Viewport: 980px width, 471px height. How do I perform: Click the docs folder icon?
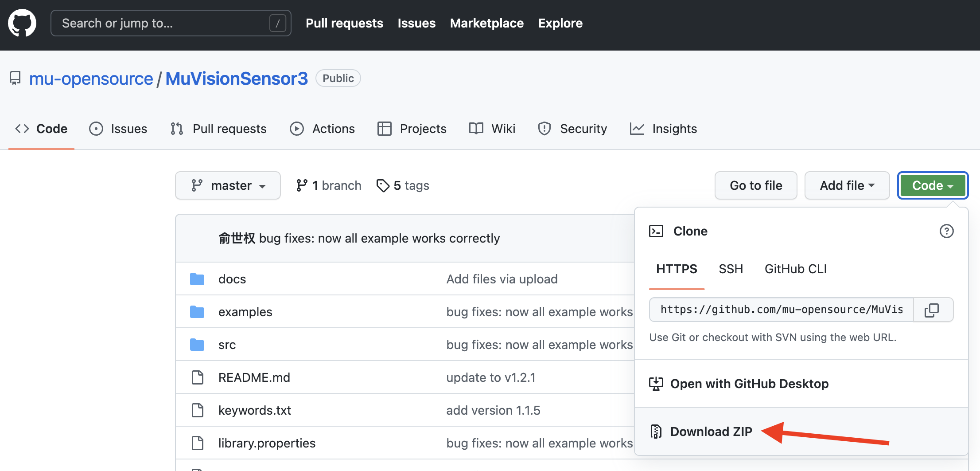[x=197, y=279]
